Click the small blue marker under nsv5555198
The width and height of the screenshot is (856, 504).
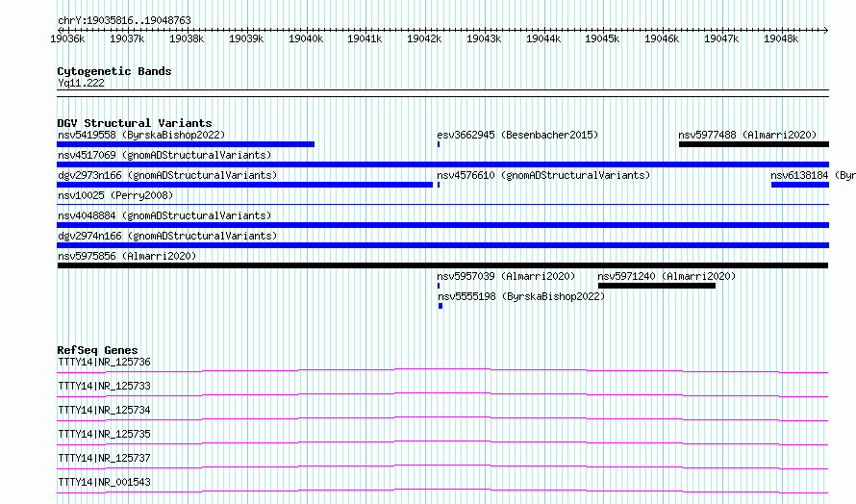(x=441, y=306)
